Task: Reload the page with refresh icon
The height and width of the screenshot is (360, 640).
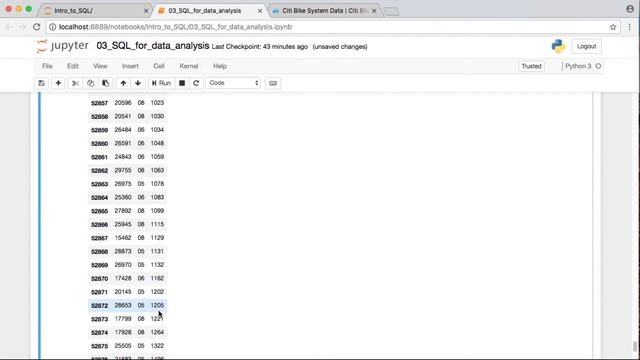Action: (36, 27)
